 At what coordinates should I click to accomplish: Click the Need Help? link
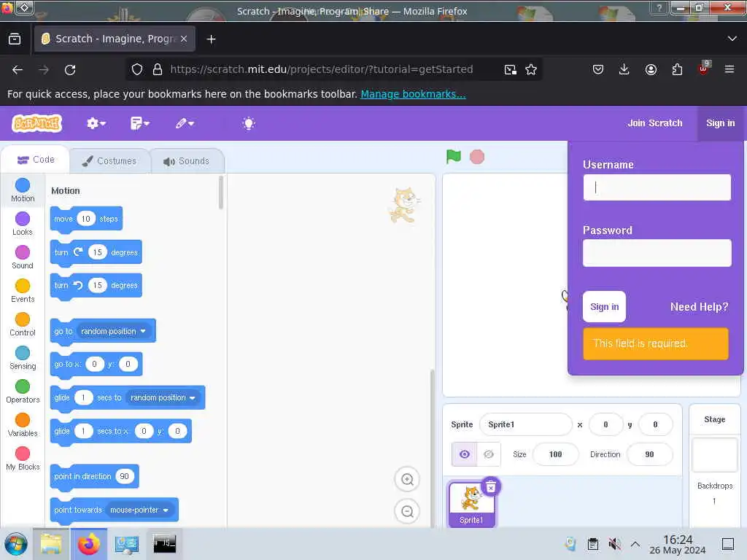click(699, 307)
